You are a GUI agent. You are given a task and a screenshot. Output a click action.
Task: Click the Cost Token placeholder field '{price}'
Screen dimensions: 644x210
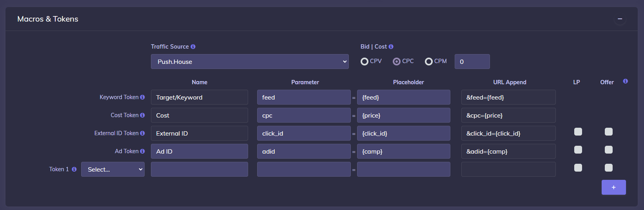point(403,115)
